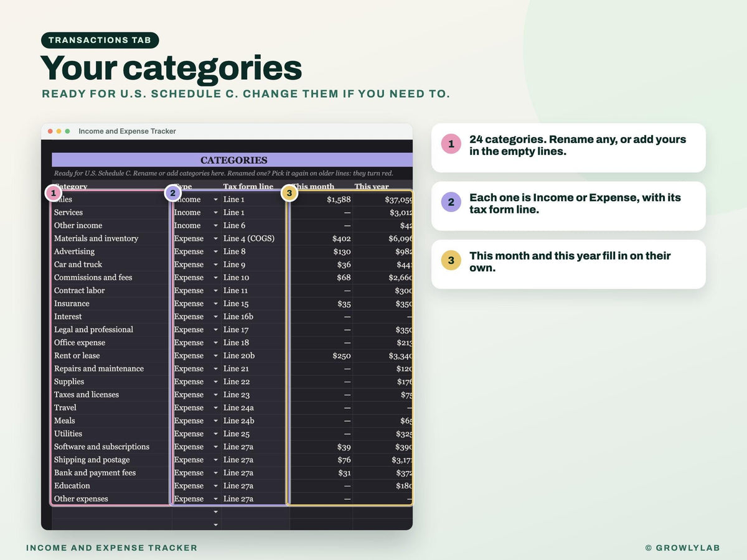
Task: Open the Type dropdown for Sales row
Action: pyautogui.click(x=215, y=200)
